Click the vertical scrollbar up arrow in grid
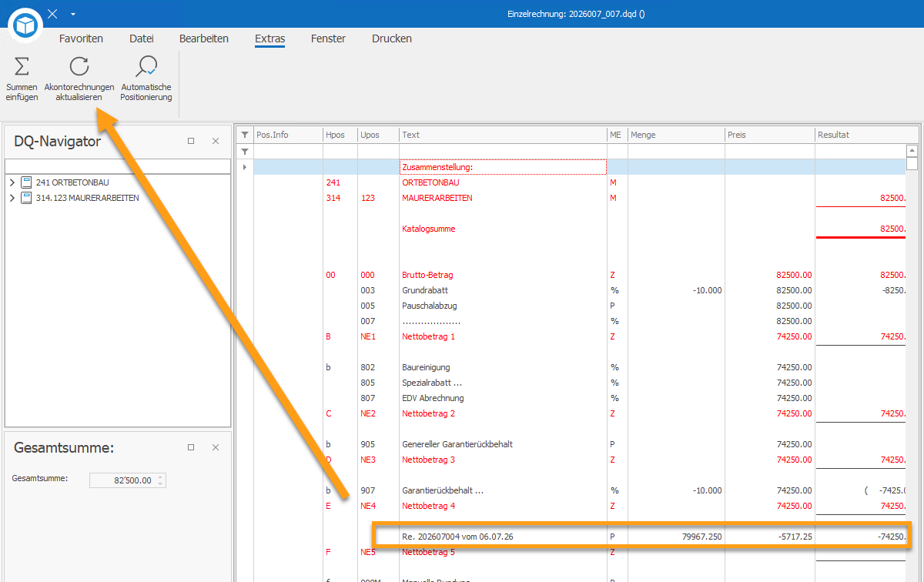The height and width of the screenshot is (582, 924). click(x=912, y=151)
